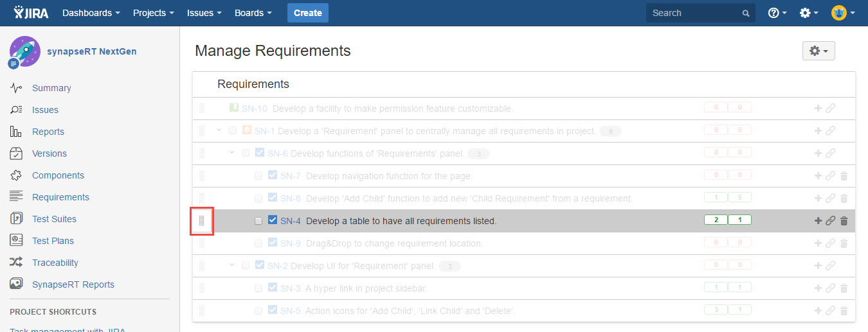Collapse the SN-1 requirement tree
The width and height of the screenshot is (868, 332).
(x=219, y=130)
